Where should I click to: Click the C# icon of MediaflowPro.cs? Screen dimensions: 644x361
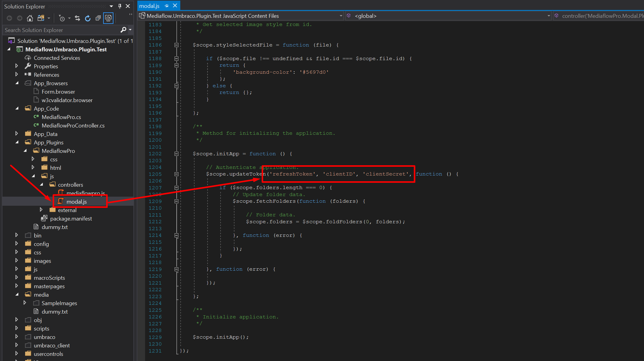point(36,117)
